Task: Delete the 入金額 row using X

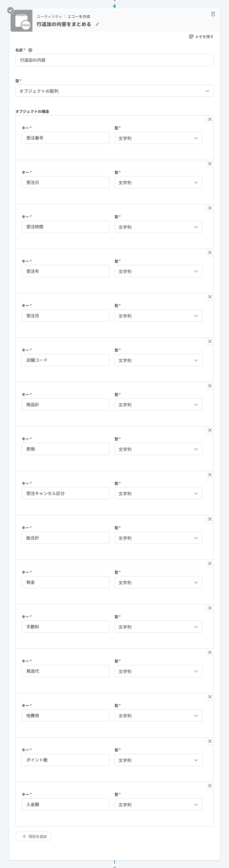Action: [210, 786]
